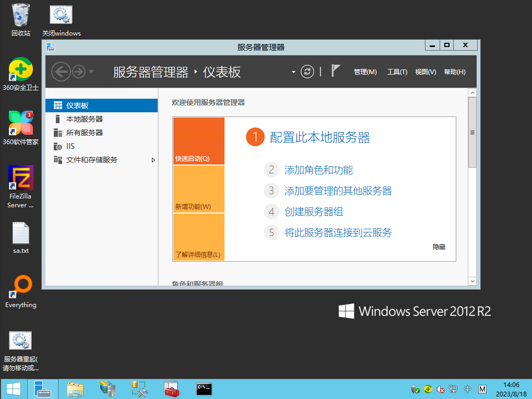
Task: Click the back navigation arrow icon
Action: [61, 72]
